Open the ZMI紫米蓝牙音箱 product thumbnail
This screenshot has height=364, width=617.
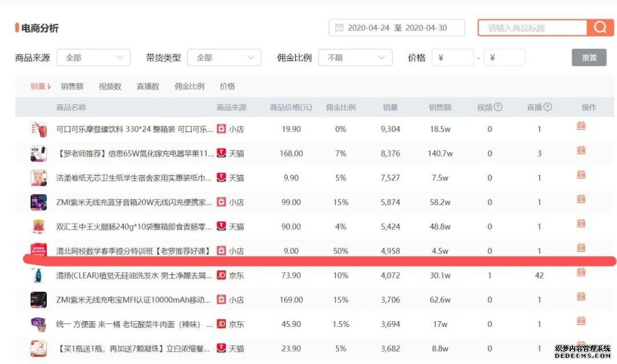(x=39, y=202)
